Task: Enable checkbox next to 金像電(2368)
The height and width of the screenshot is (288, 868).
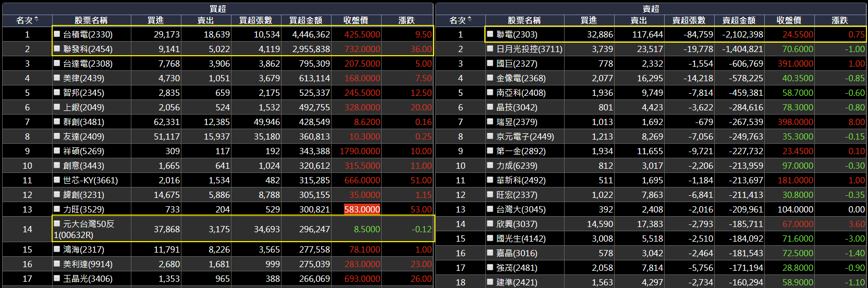Action: pos(490,78)
